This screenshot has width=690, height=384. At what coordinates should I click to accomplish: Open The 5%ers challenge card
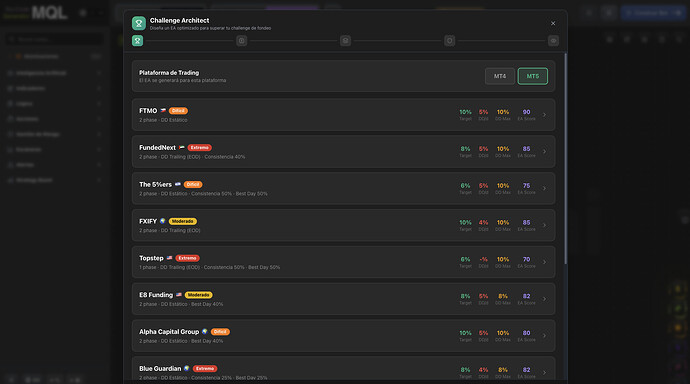[x=343, y=189]
